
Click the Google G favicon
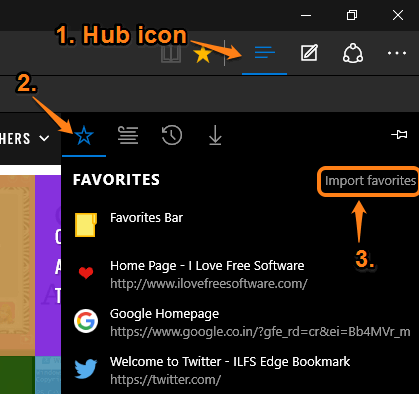(86, 321)
